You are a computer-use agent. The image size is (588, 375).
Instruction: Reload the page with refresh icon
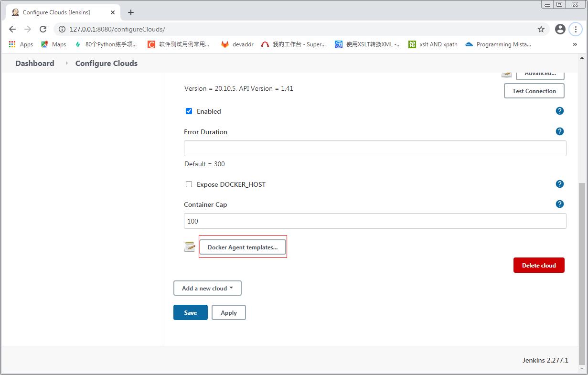[x=43, y=29]
